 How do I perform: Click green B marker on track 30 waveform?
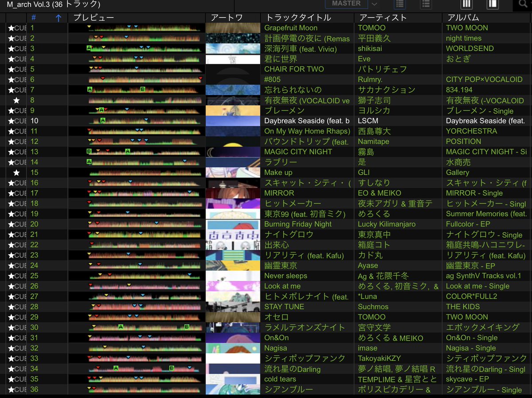(187, 327)
